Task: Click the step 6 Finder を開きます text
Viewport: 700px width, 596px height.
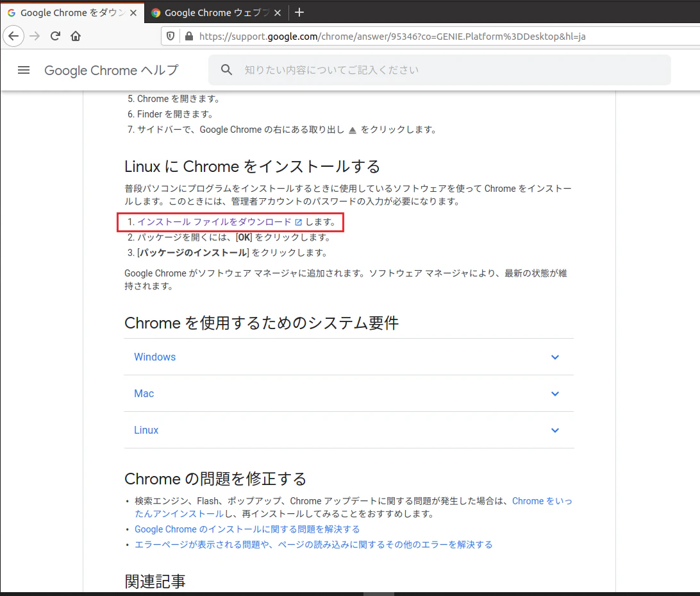Action: [x=174, y=114]
